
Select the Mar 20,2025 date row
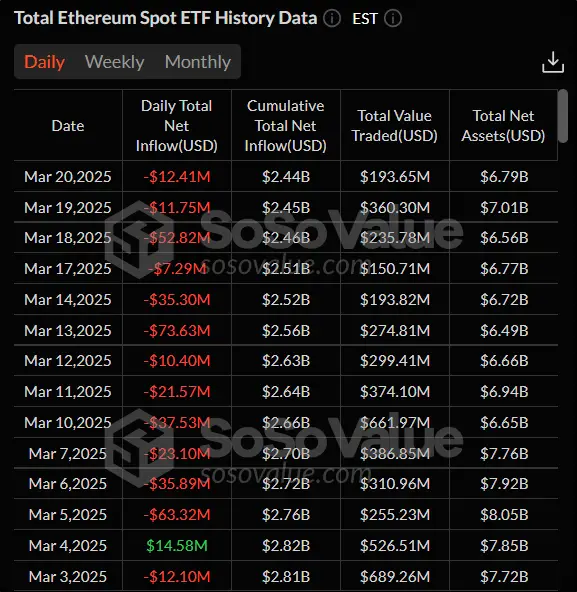click(x=286, y=176)
